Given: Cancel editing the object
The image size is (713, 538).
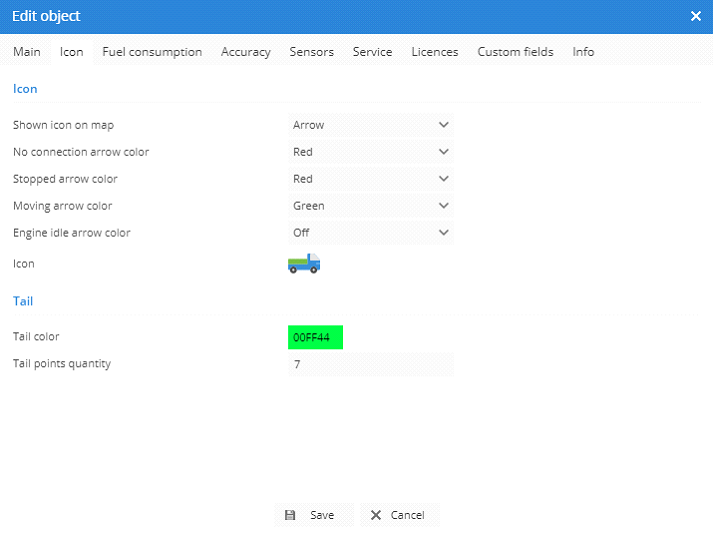Looking at the screenshot, I should pyautogui.click(x=399, y=515).
